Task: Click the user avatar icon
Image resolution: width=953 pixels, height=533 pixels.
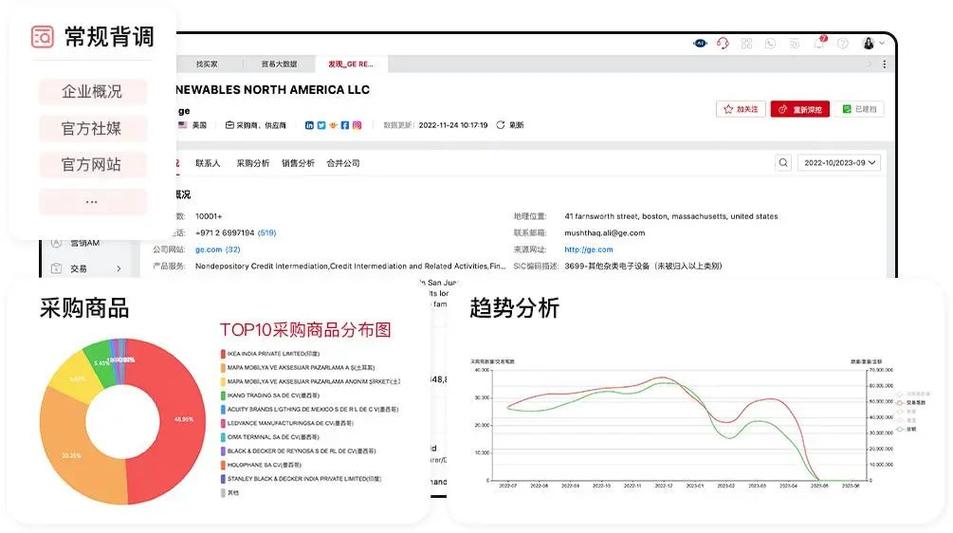Action: (x=869, y=43)
